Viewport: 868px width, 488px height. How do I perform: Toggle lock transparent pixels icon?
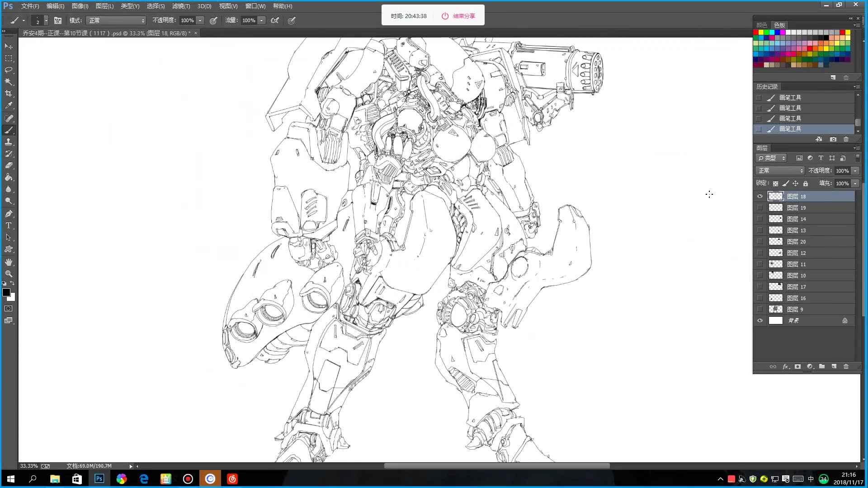tap(775, 183)
